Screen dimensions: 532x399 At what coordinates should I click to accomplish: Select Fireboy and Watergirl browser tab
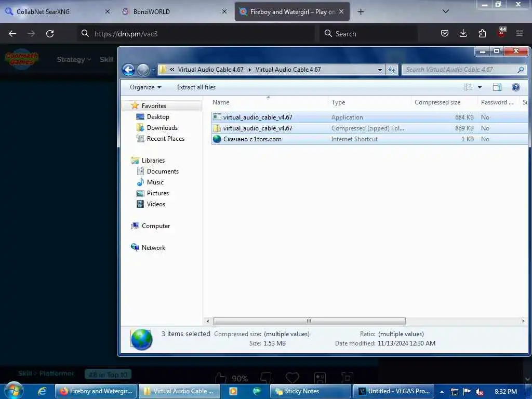(292, 11)
